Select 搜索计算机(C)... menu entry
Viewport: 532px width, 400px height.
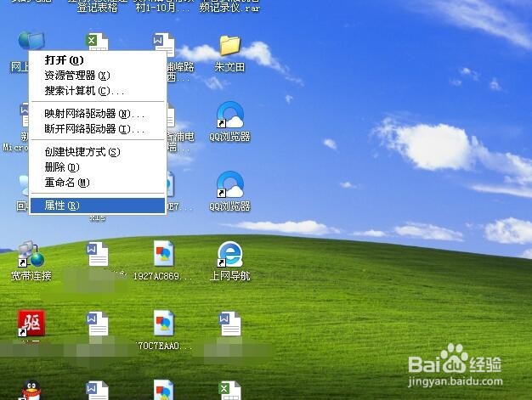98,91
